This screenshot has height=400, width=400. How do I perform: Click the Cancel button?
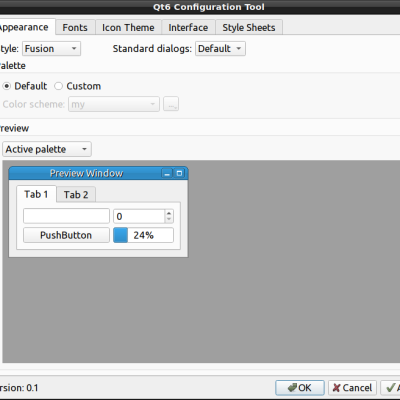pyautogui.click(x=352, y=388)
